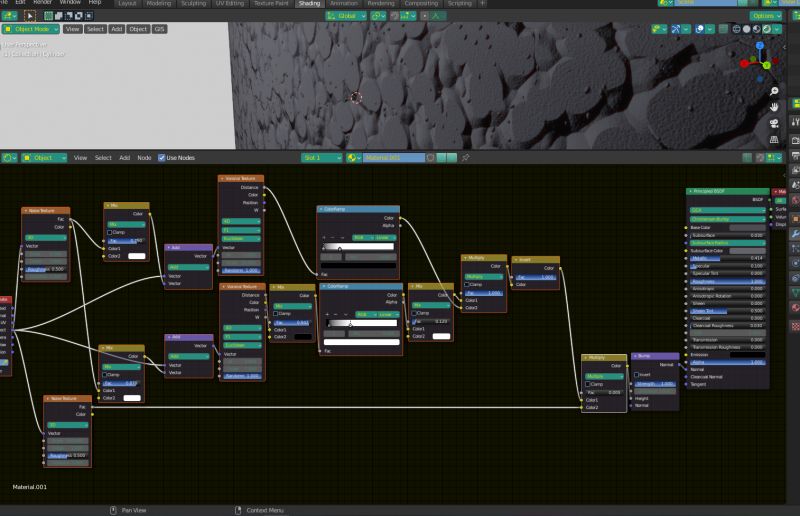Open the Slot 1 material slot dropdown
This screenshot has width=800, height=516.
(x=321, y=158)
